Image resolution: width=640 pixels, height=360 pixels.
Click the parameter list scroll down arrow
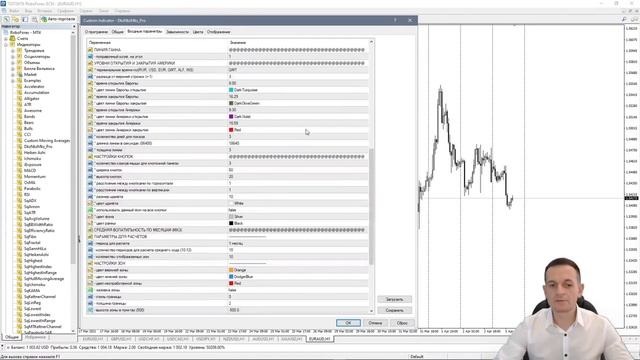point(371,311)
